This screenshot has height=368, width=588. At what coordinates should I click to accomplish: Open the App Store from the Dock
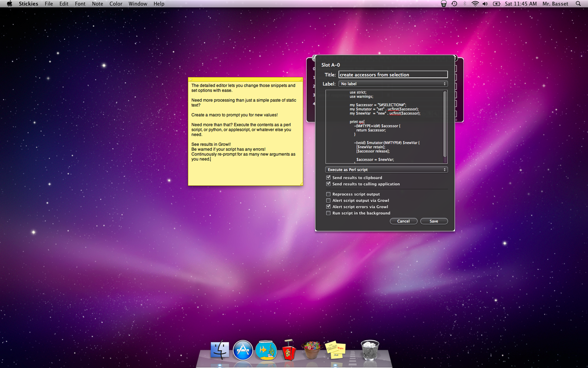(243, 350)
